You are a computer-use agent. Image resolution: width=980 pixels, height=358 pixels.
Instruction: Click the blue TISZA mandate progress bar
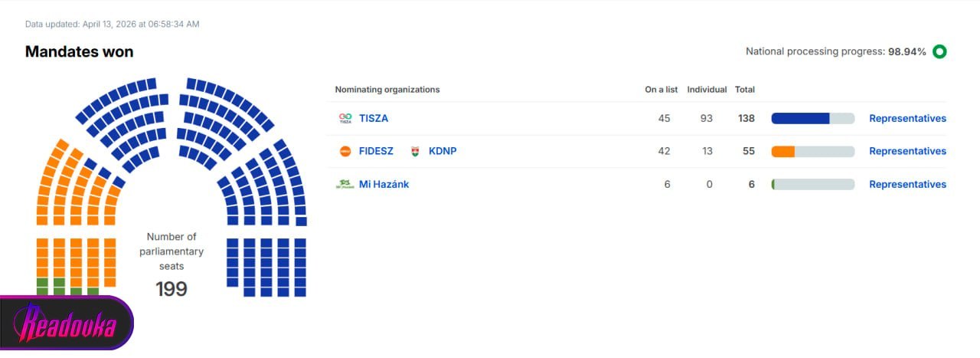coord(812,119)
